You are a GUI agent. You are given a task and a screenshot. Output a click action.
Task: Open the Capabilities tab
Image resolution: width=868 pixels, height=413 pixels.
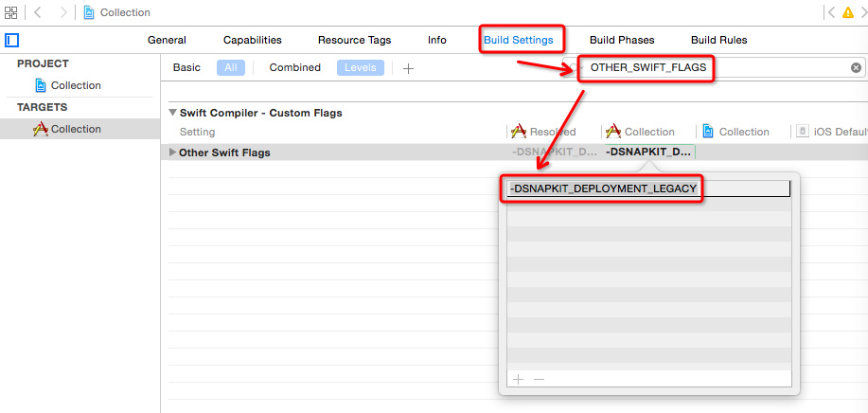click(253, 40)
